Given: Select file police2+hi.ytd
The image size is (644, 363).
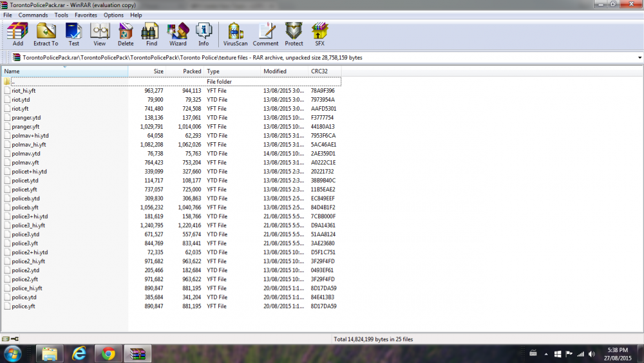Looking at the screenshot, I should tap(30, 252).
